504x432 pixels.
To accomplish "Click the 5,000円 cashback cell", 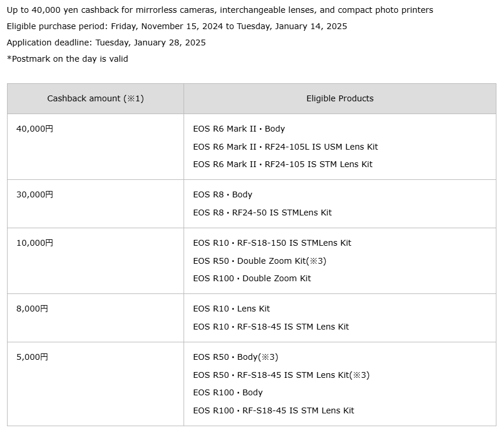I will [33, 357].
